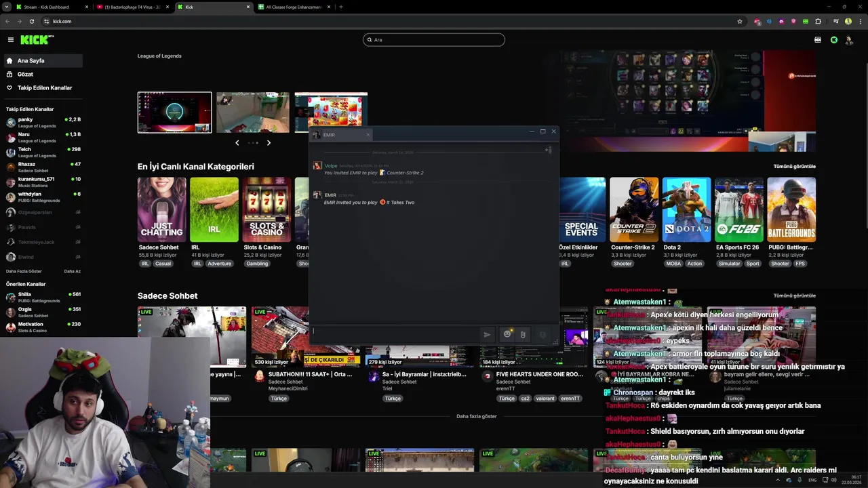Open Takip Edilen Kanallar sidebar item
This screenshot has width=868, height=488.
click(x=43, y=87)
